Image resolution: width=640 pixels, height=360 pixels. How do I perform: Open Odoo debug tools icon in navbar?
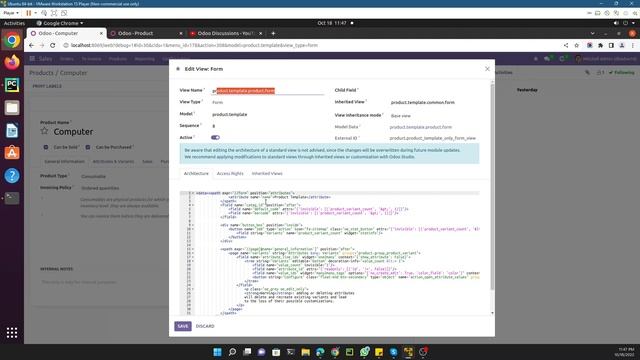536,59
